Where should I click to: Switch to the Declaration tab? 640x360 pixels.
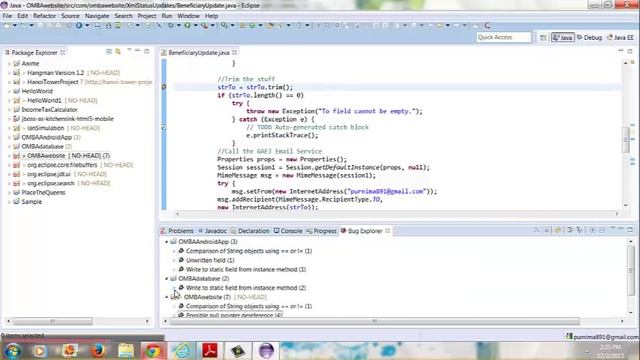250,231
